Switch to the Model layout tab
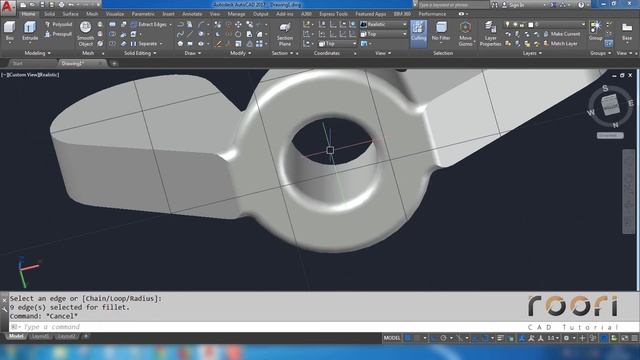 tap(16, 336)
